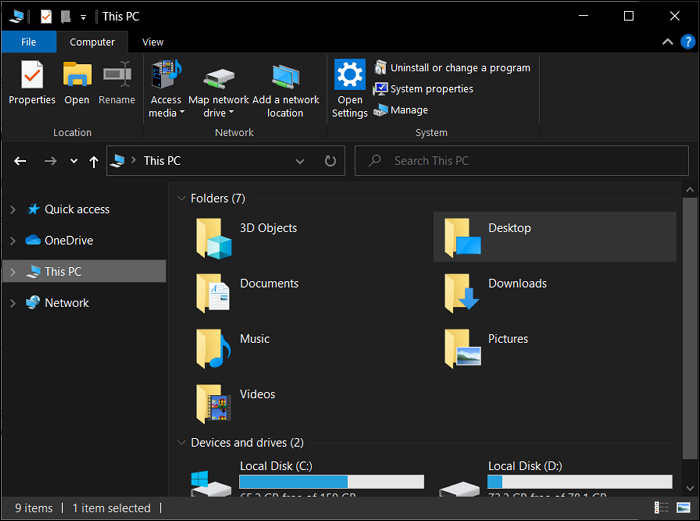Expand Quick access in the sidebar

(13, 209)
